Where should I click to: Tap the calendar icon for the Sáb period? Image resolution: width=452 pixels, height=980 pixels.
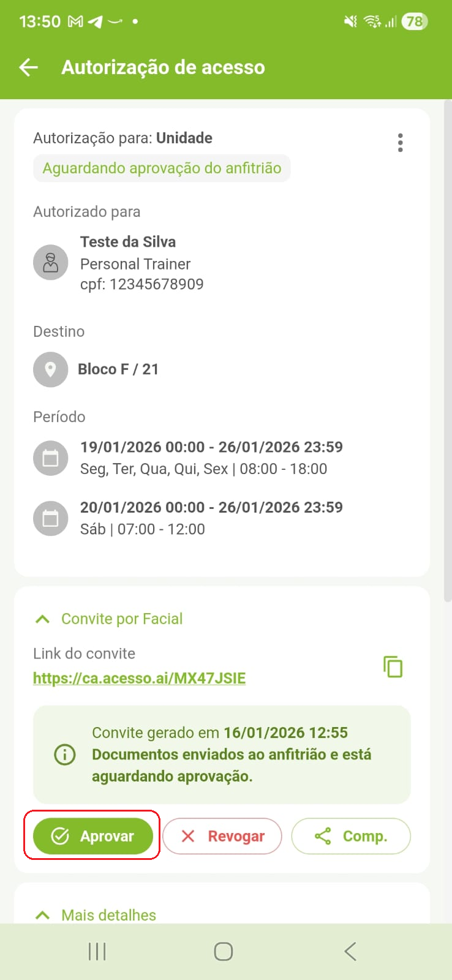[50, 518]
